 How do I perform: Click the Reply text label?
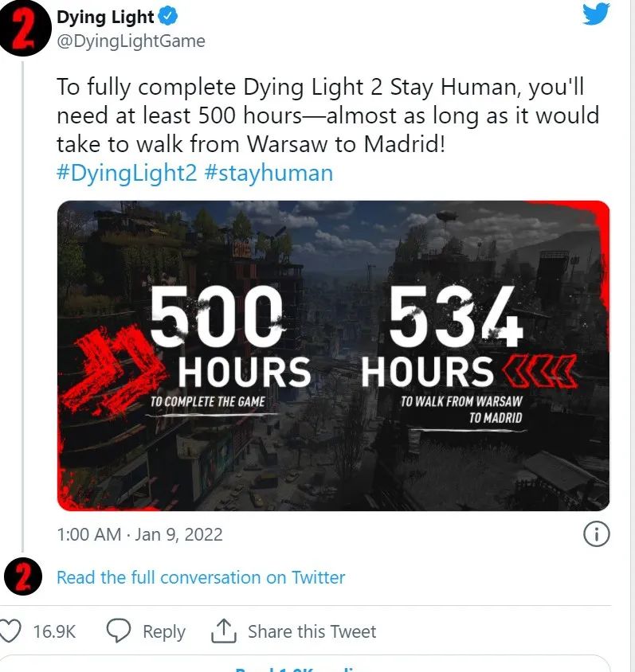164,631
